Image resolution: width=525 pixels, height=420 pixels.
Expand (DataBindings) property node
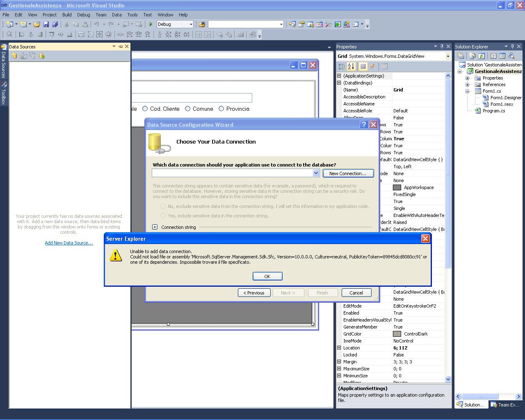tap(339, 83)
